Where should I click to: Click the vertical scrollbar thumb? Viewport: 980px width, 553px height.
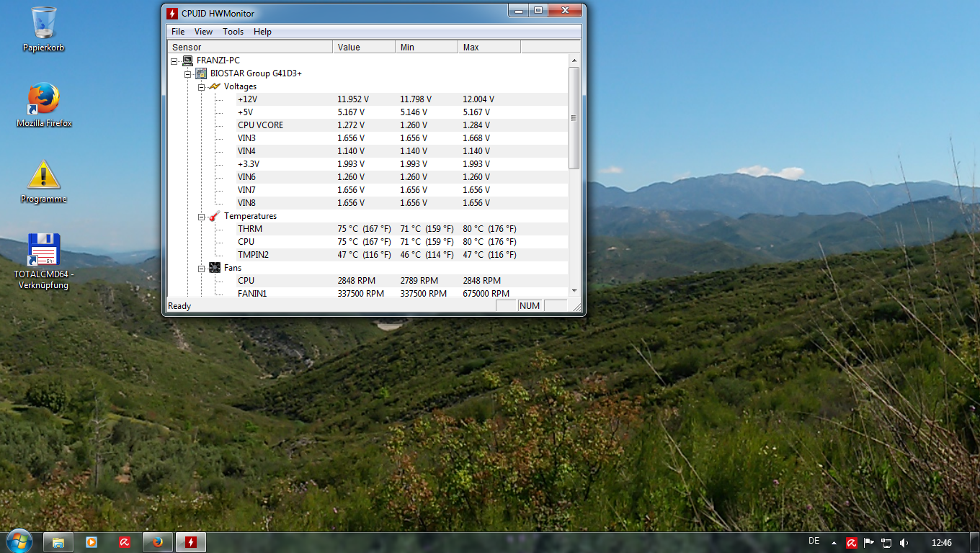coord(574,118)
